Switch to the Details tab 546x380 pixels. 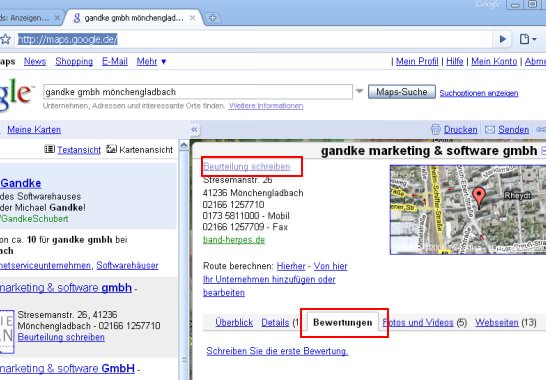tap(275, 323)
